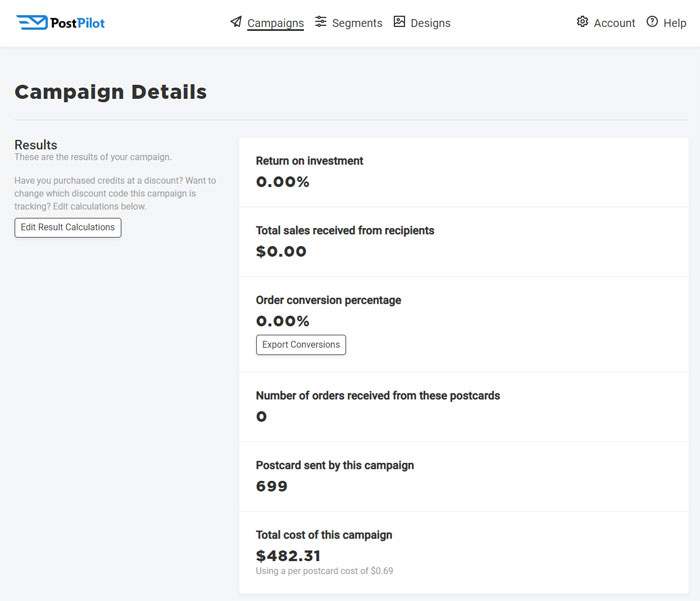Viewport: 700px width, 601px height.
Task: Click the paper plane Campaigns icon
Action: [236, 22]
